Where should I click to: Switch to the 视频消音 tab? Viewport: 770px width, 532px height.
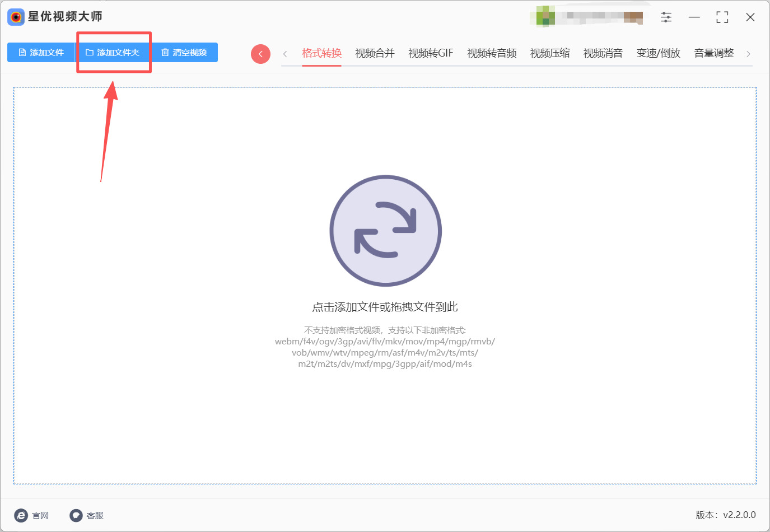(x=603, y=53)
